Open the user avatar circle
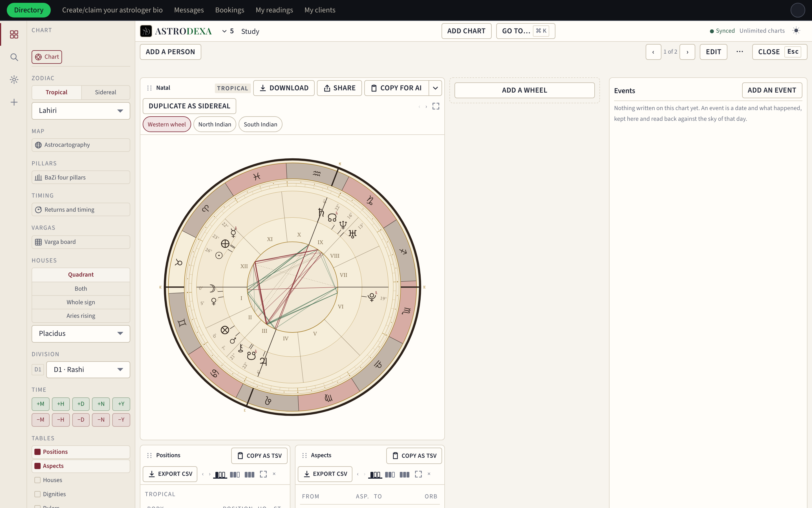Image resolution: width=812 pixels, height=508 pixels. [798, 10]
